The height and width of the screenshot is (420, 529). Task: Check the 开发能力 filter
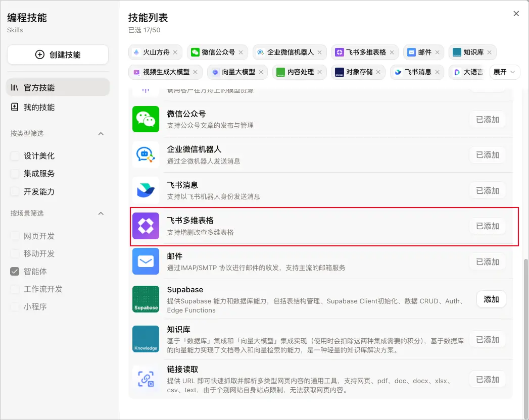15,191
